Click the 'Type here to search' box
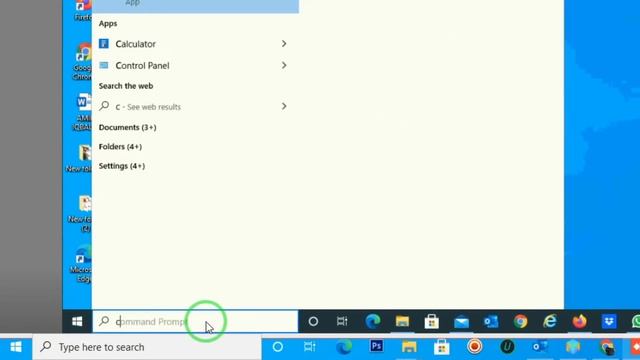The image size is (640, 360). click(x=147, y=347)
